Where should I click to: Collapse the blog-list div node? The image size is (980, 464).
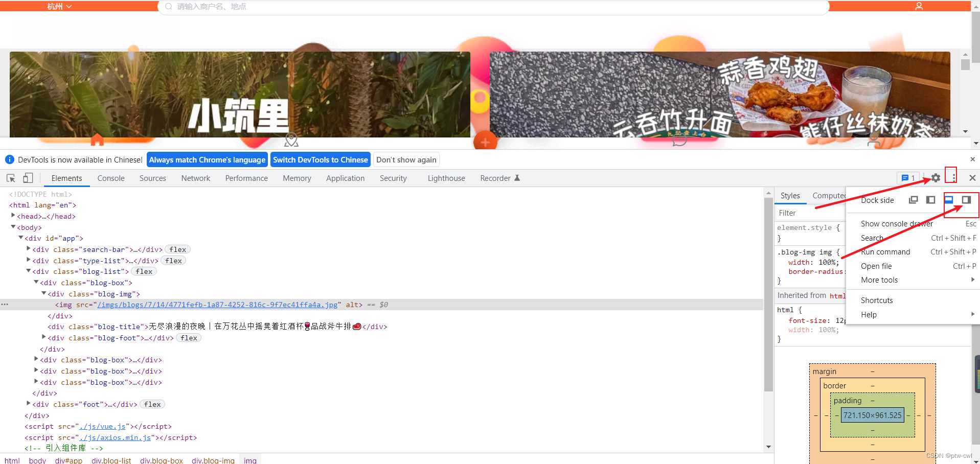click(x=28, y=271)
